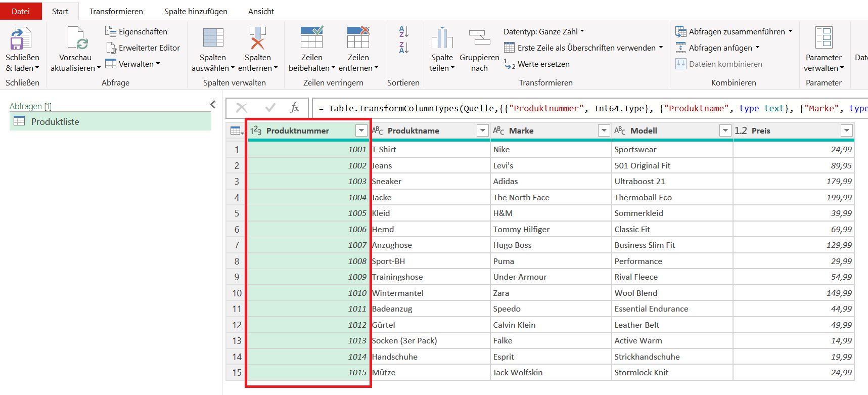This screenshot has height=395, width=868.
Task: Click Werte ersetzen
Action: point(537,64)
